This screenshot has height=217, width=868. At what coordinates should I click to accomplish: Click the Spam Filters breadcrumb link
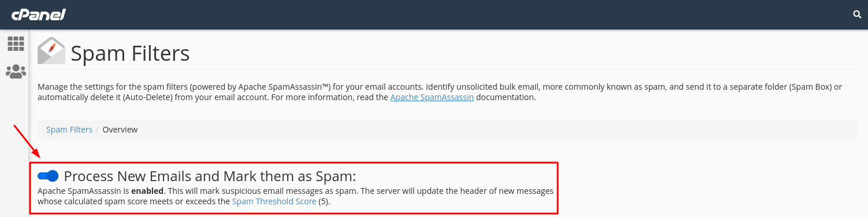click(x=69, y=130)
